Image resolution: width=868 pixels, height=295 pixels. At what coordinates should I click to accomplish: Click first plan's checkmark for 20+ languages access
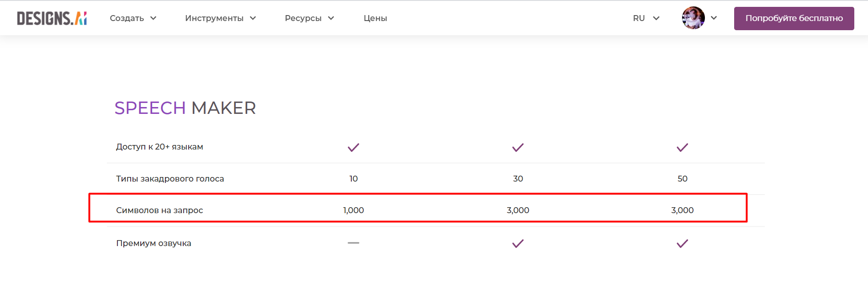click(x=353, y=147)
